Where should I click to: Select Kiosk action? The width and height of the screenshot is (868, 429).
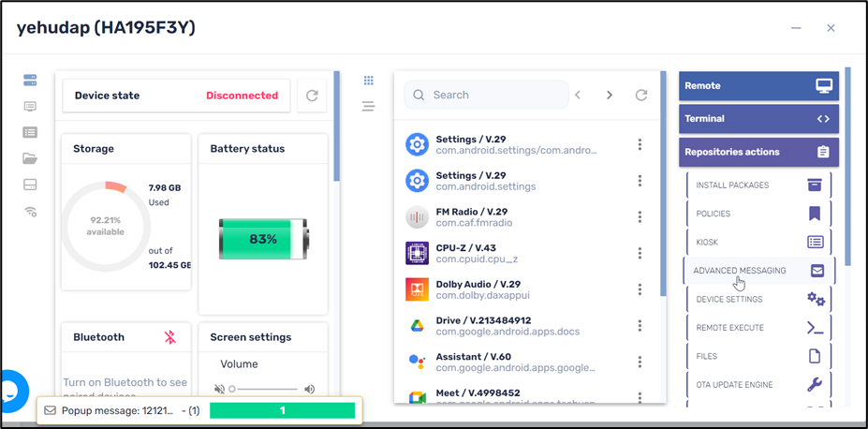pyautogui.click(x=759, y=242)
